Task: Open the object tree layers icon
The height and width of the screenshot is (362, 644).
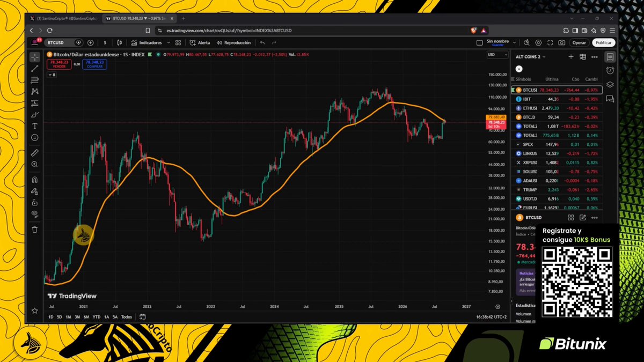Action: click(610, 85)
